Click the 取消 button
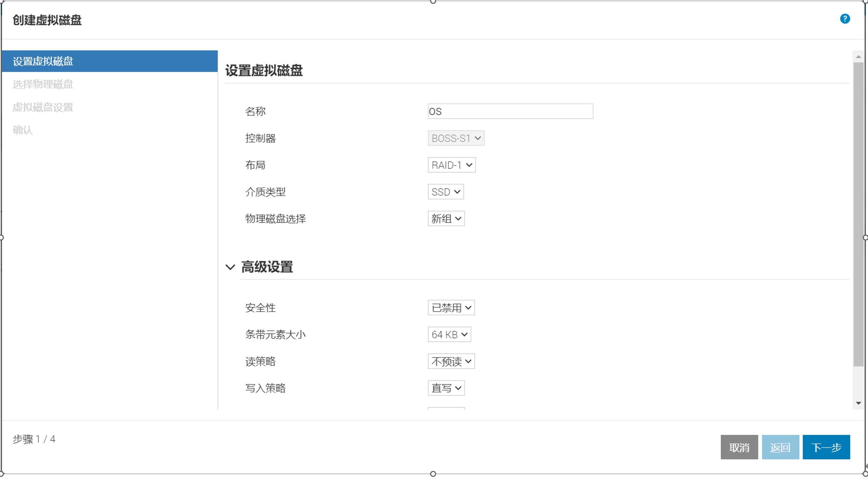 coord(739,447)
